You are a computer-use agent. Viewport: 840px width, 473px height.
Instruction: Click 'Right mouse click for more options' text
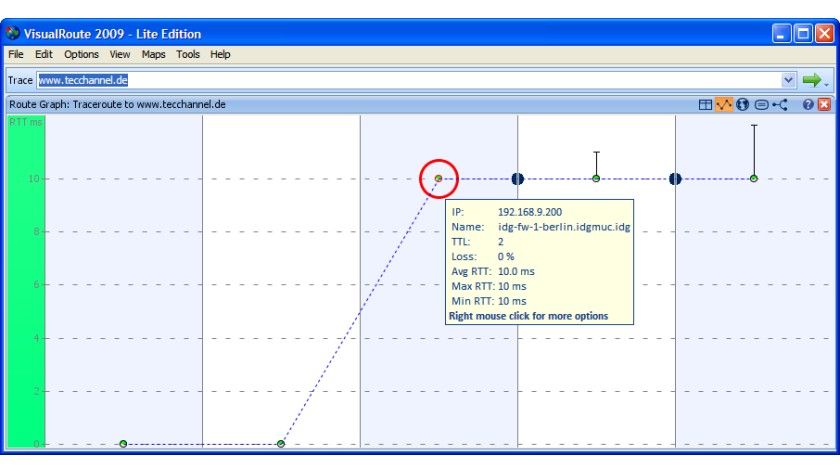click(528, 316)
